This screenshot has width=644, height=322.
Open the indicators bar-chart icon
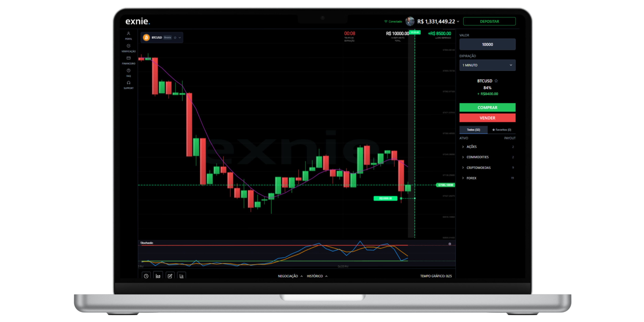182,276
